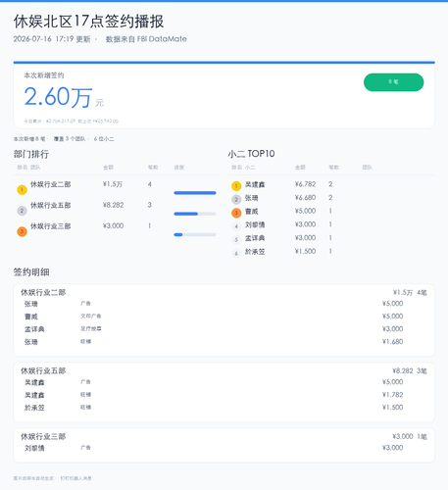
Task: Click 6 位小二 summary text
Action: pos(104,139)
